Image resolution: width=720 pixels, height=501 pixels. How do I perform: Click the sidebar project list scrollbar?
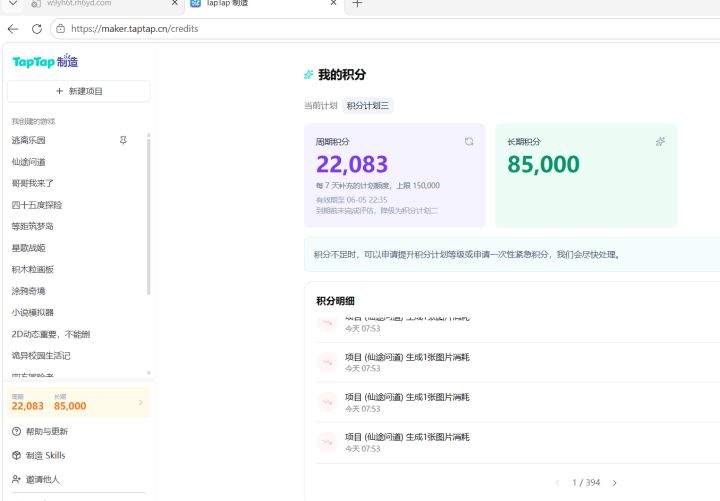[148, 216]
